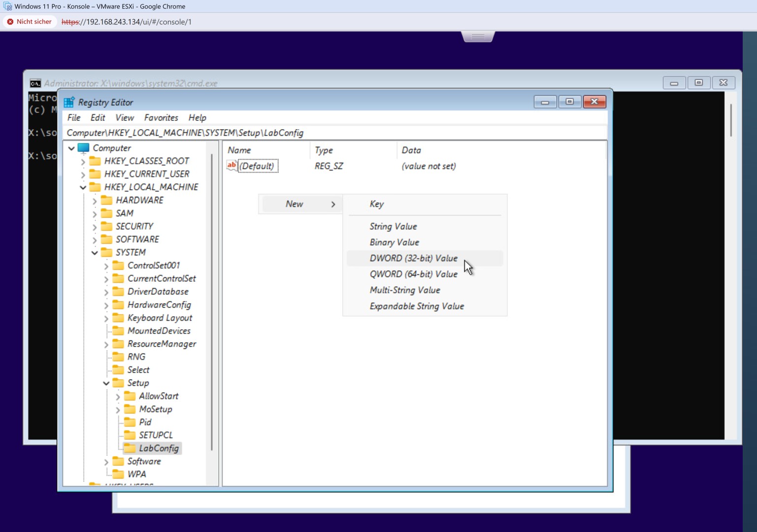Collapse the SYSTEM key chevron

95,253
